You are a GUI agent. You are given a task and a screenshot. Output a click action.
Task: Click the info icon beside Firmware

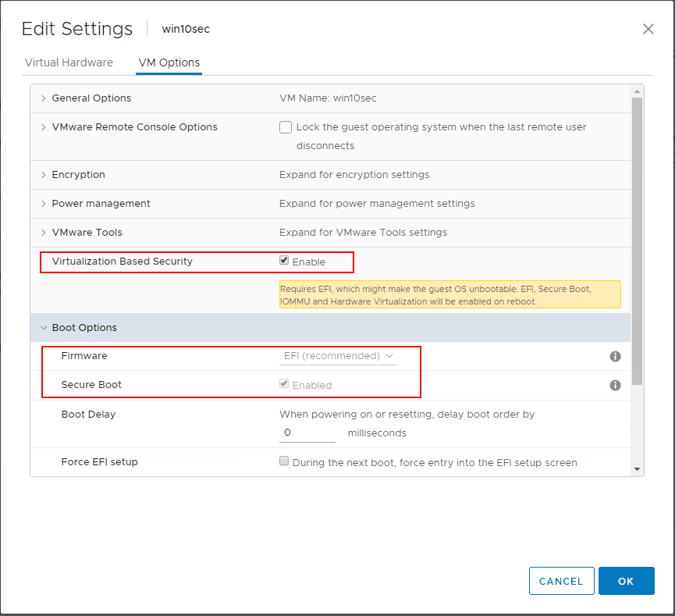pyautogui.click(x=615, y=356)
